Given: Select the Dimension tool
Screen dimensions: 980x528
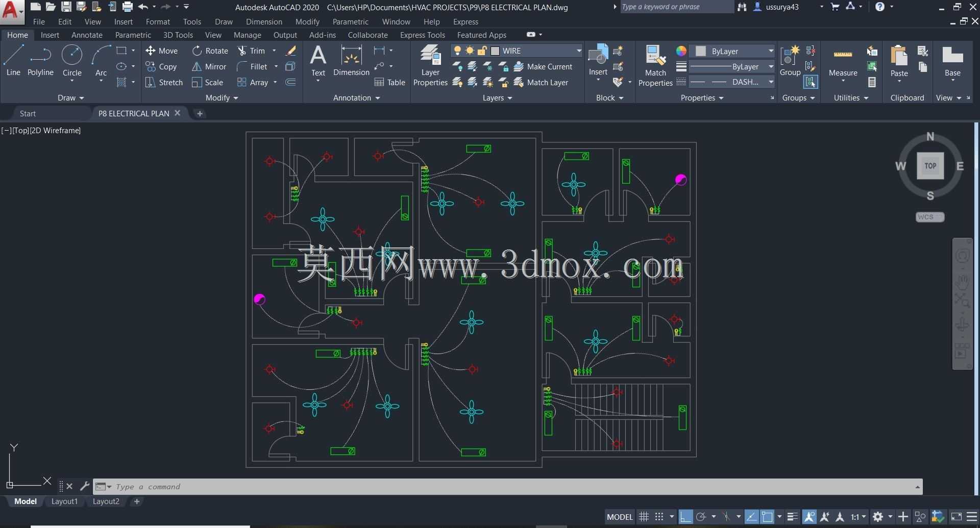Looking at the screenshot, I should click(x=351, y=61).
